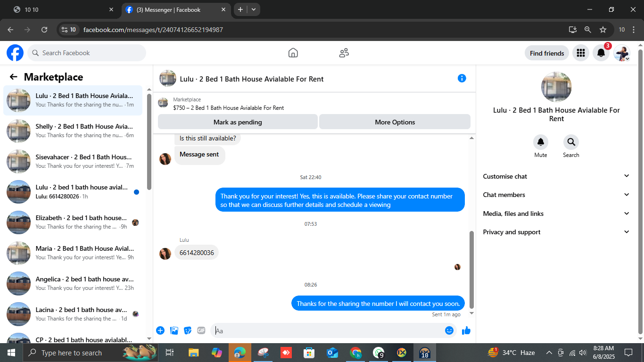Screen dimensions: 644x362
Task: Click the "Message sent" bubble
Action: pos(199,155)
